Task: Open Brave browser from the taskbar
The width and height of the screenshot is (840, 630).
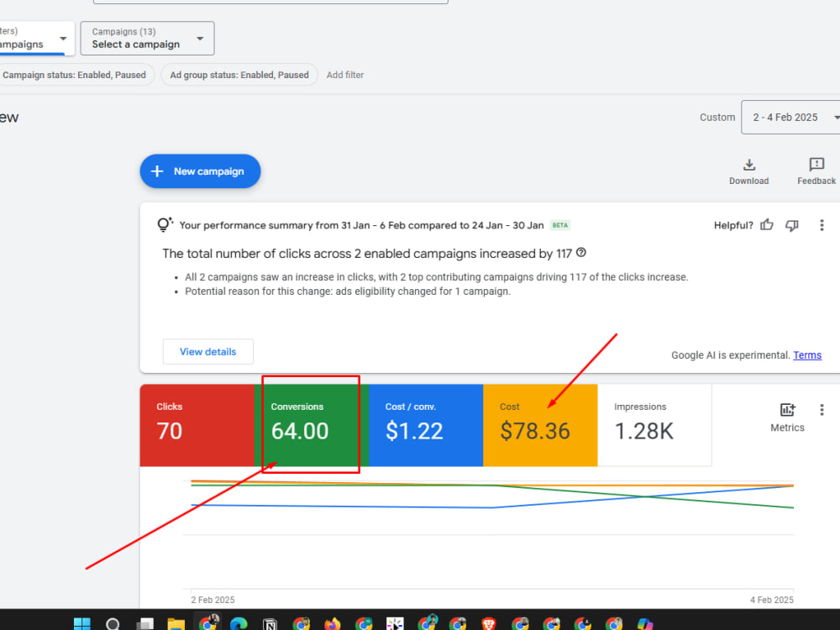Action: (489, 624)
